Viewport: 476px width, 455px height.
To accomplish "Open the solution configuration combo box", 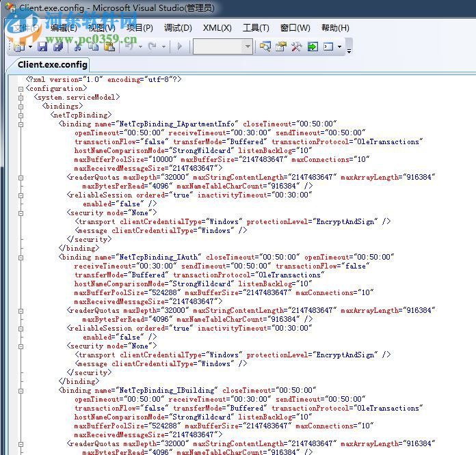I will (x=222, y=46).
